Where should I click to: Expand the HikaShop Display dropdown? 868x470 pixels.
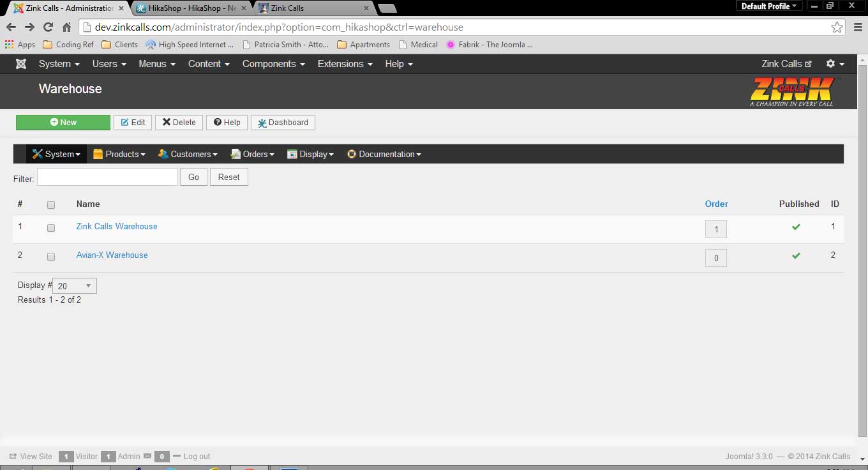(310, 154)
